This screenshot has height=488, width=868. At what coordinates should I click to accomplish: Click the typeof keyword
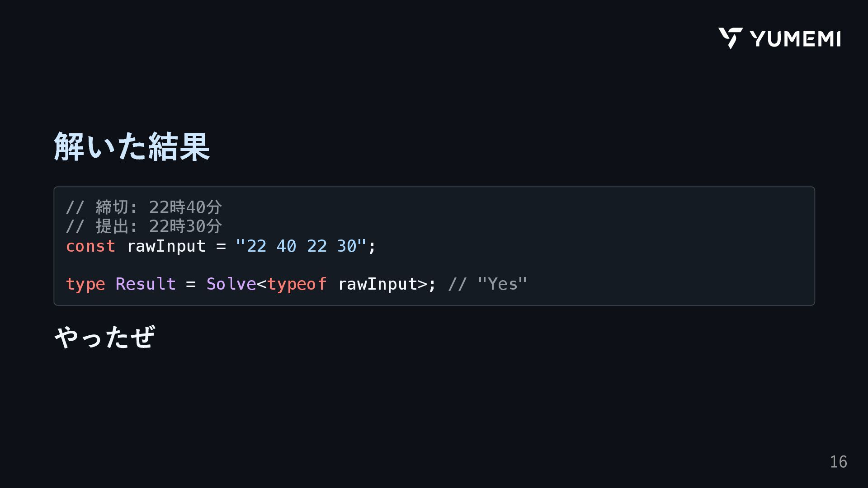(297, 284)
